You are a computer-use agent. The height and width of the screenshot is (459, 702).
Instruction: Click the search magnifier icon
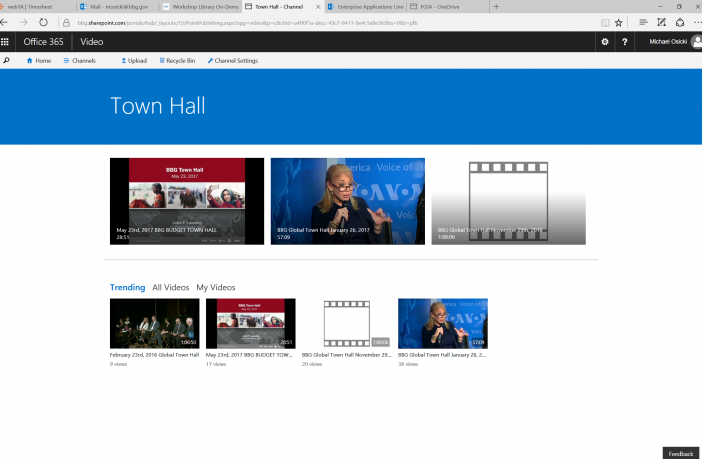click(x=6, y=60)
